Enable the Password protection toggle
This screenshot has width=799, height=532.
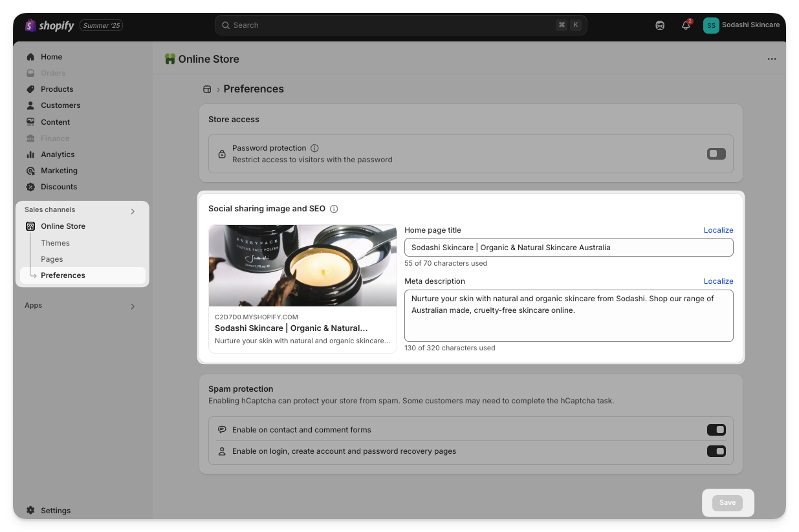[716, 154]
